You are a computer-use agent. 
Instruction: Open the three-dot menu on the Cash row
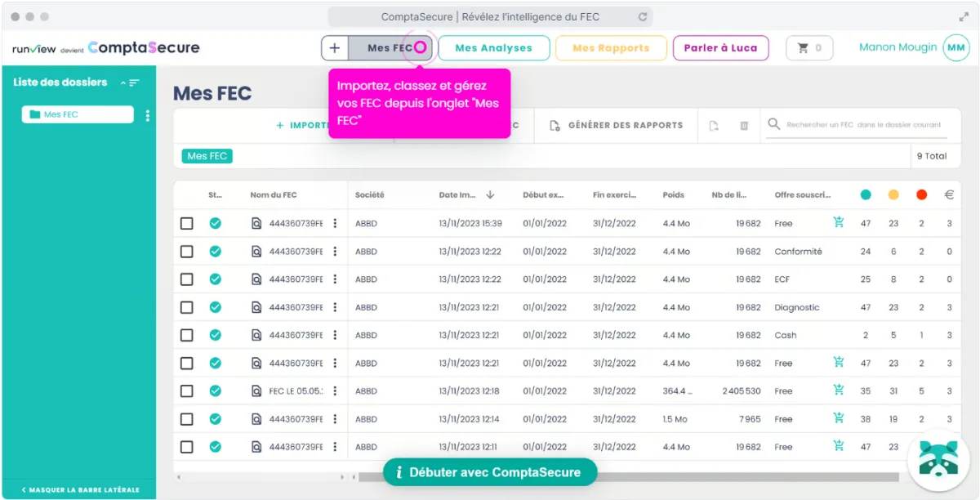coord(335,335)
